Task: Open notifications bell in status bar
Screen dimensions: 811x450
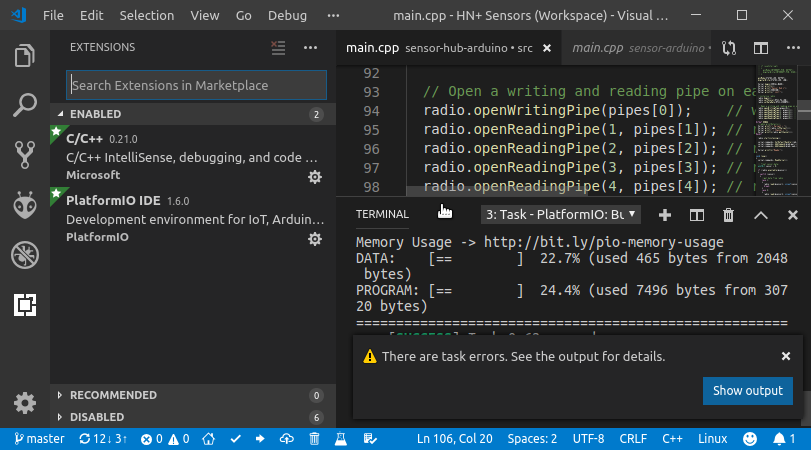Action: tap(784, 439)
